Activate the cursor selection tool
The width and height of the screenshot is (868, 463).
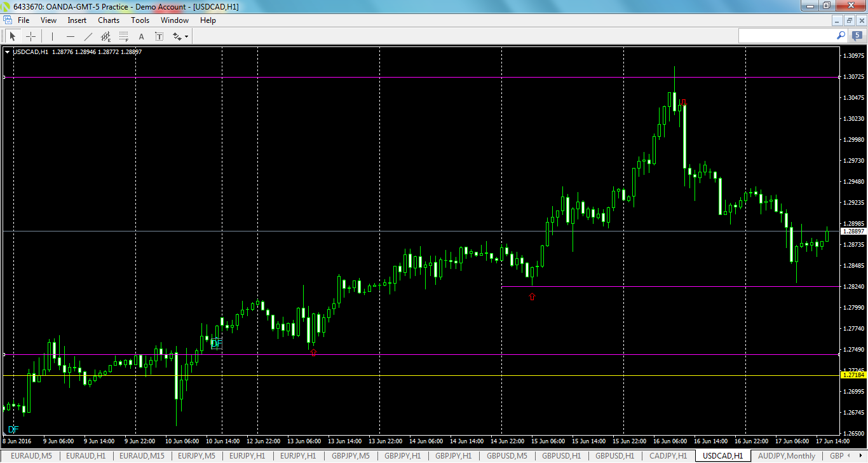coord(13,36)
